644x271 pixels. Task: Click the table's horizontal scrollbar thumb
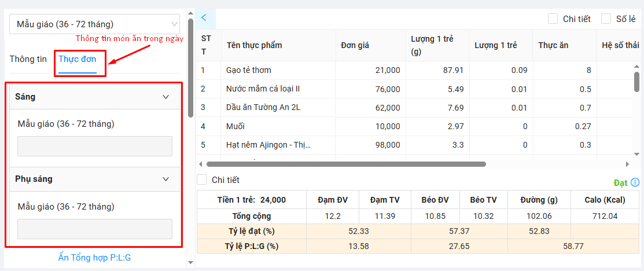[x=346, y=164]
